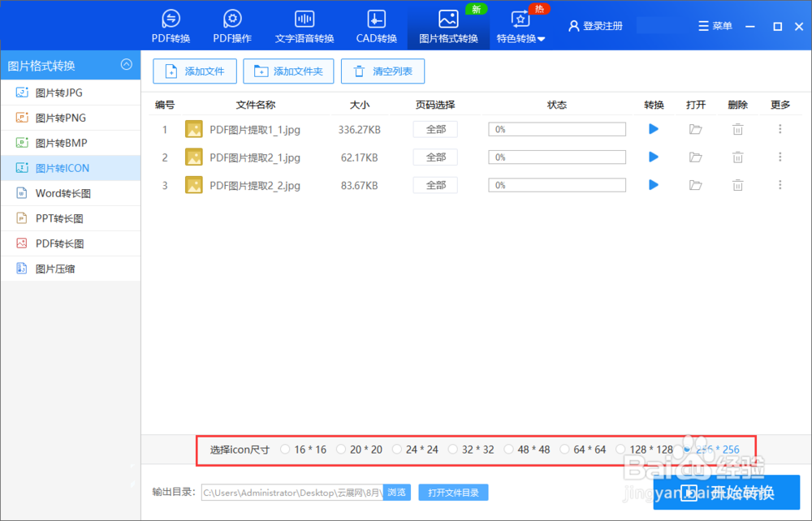Open more options for PDF图片提取2_1.jpg

[x=780, y=157]
